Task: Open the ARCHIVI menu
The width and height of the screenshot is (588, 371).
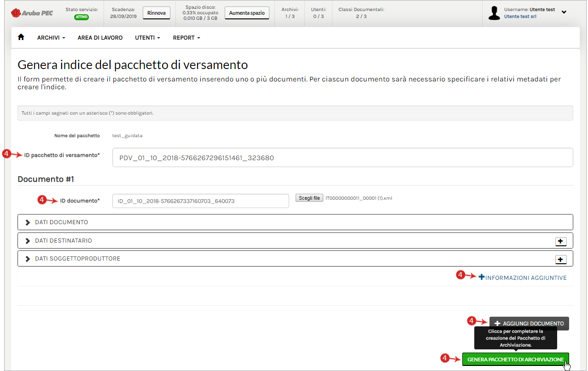Action: [51, 38]
